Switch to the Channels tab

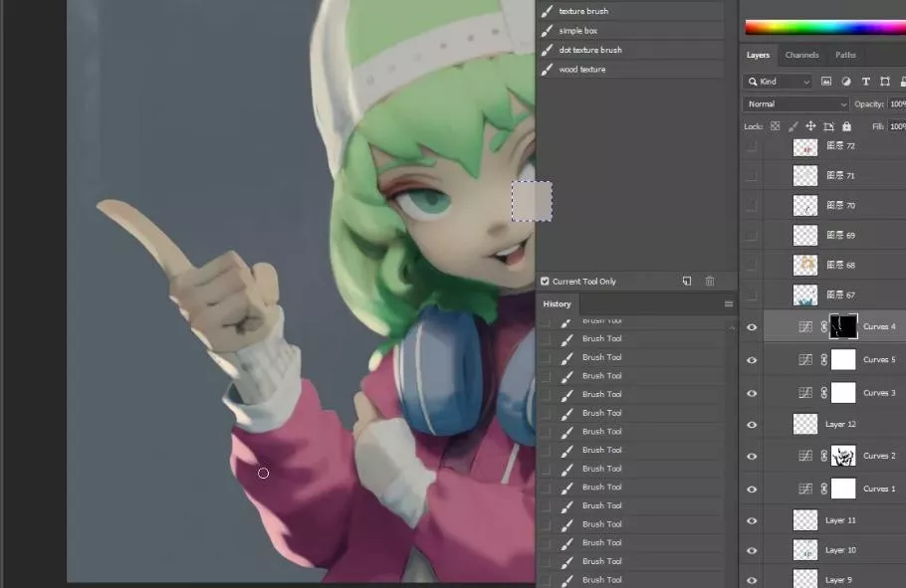(x=801, y=55)
